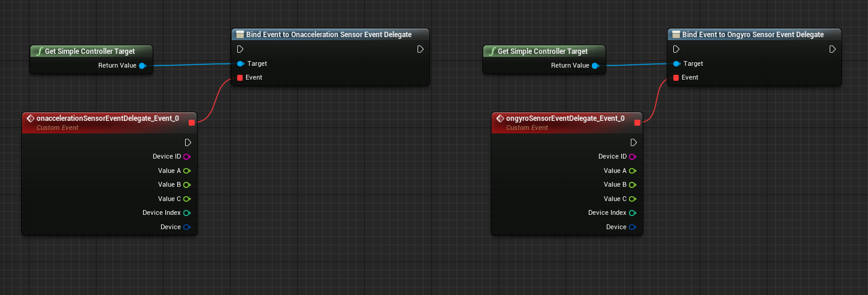
Task: Click Target pin on Onacceleration Bind Event node
Action: tap(240, 63)
